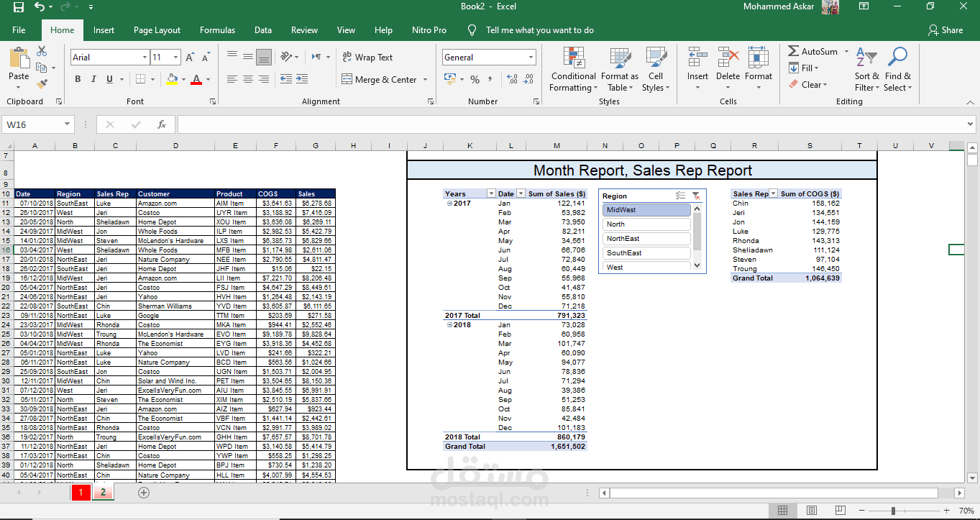Expand the formula bar chevron
The image size is (980, 520).
[x=971, y=124]
